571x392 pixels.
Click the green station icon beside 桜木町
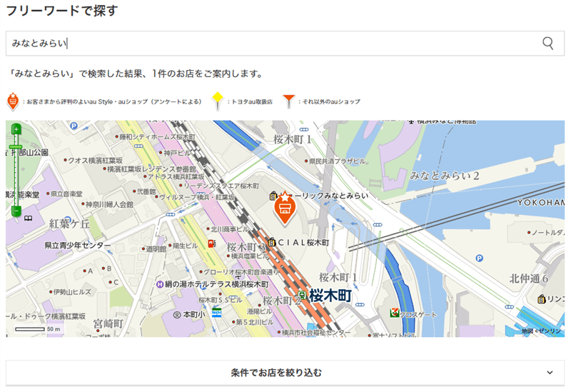301,295
